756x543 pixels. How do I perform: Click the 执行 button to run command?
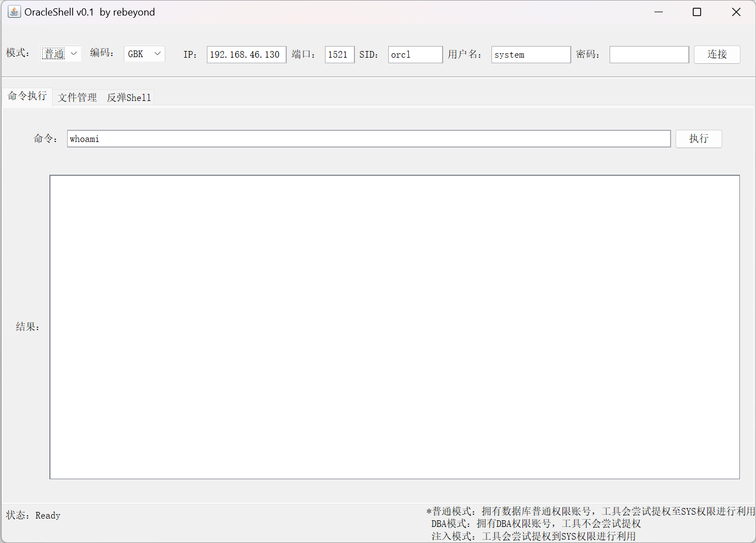click(x=698, y=139)
